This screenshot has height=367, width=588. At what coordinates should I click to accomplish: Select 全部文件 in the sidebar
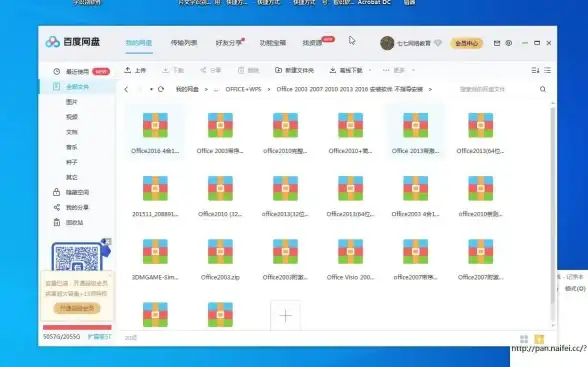(x=77, y=87)
